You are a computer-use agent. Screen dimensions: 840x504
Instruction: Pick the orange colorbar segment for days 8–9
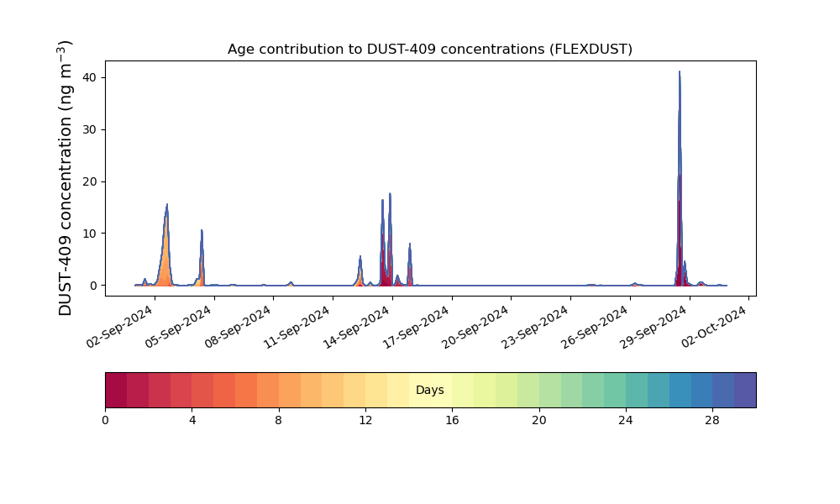point(290,390)
